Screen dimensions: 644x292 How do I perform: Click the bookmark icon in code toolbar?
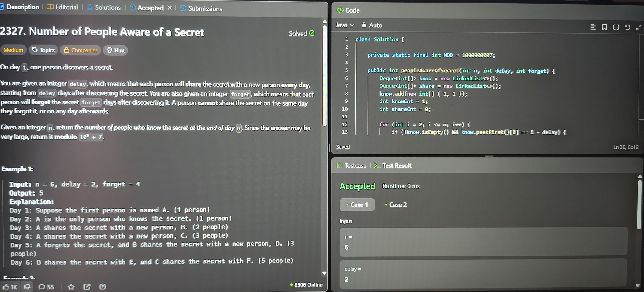click(x=604, y=27)
